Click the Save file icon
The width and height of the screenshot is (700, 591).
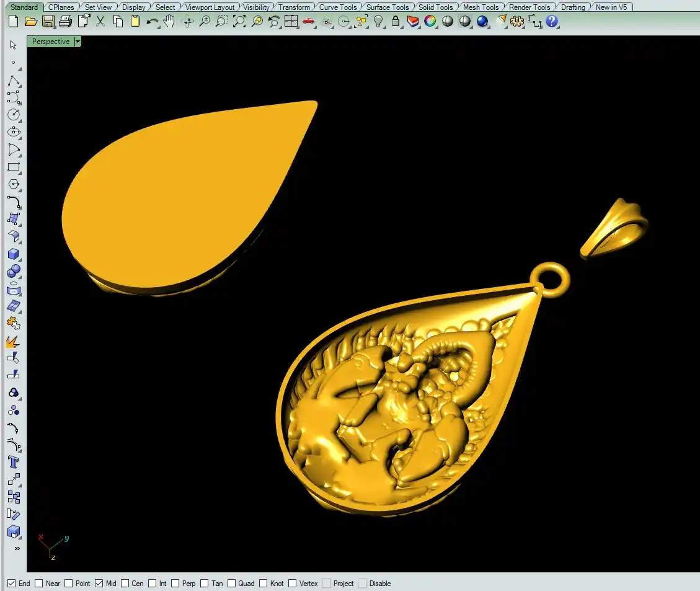48,22
